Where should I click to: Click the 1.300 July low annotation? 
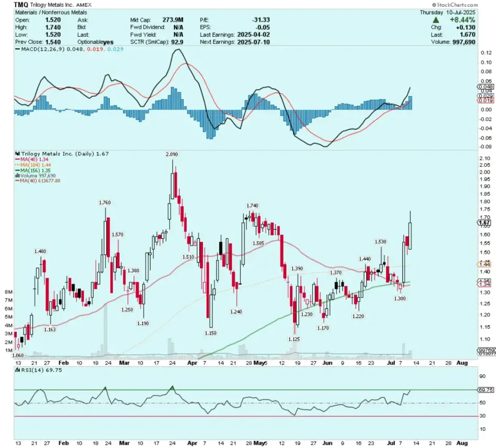click(400, 298)
